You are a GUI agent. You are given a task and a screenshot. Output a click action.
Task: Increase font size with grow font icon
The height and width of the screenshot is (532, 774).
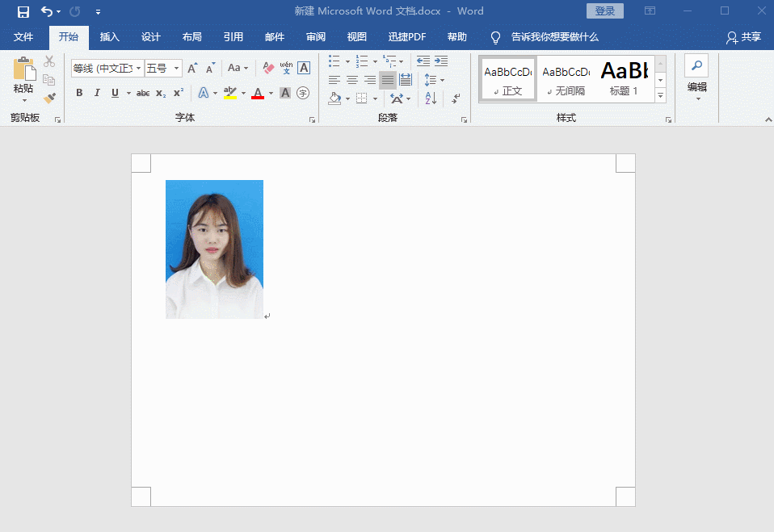[192, 68]
